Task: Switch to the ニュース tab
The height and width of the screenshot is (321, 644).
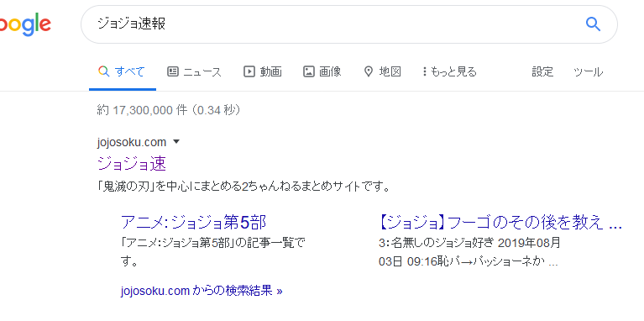Action: tap(194, 72)
